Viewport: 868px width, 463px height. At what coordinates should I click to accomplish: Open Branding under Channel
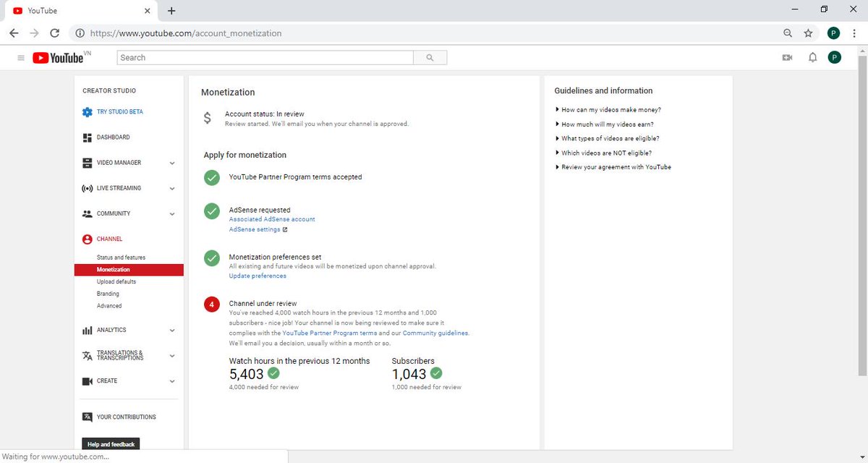108,294
